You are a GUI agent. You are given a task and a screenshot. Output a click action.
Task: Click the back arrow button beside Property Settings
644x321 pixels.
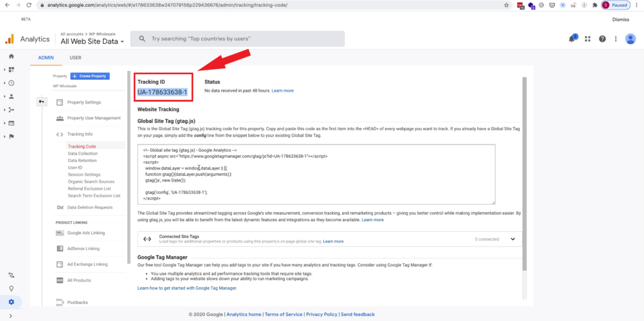point(42,101)
